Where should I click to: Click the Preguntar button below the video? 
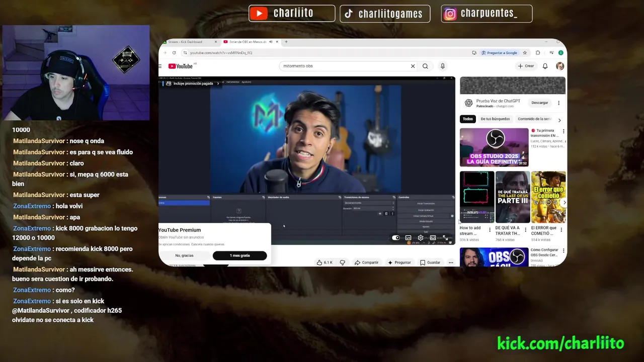click(399, 262)
